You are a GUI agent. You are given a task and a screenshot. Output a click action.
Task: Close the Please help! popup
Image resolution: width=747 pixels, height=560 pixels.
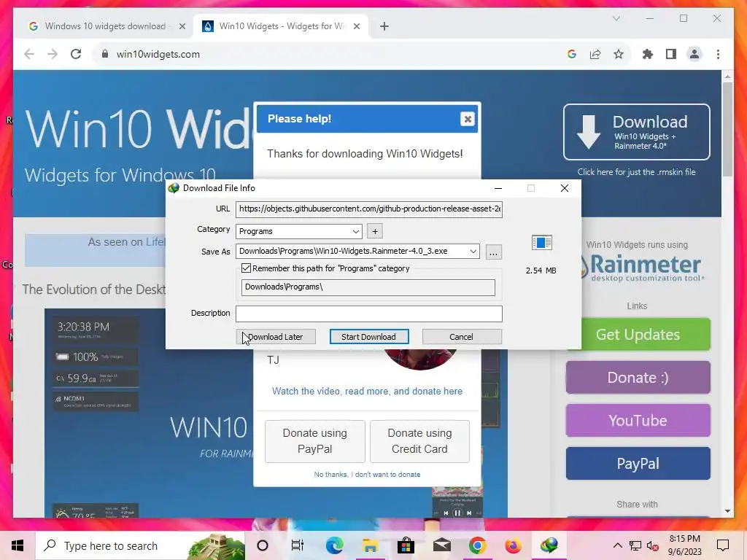468,119
